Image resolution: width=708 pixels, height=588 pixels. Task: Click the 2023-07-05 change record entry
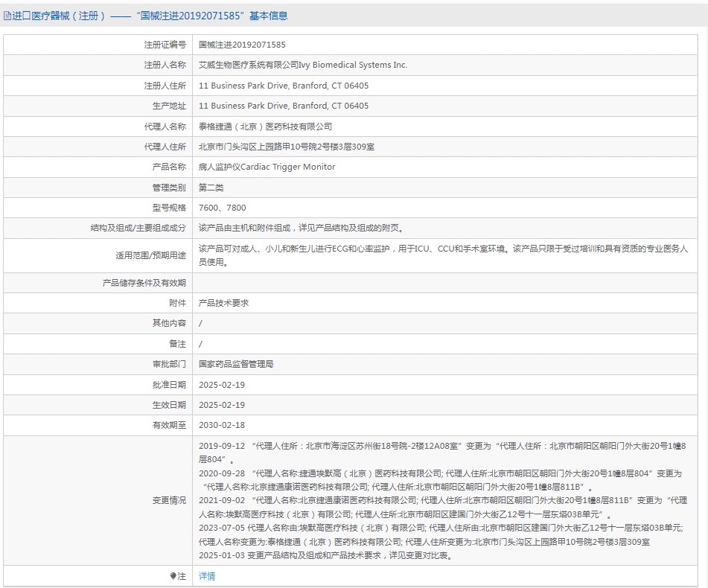pyautogui.click(x=441, y=534)
